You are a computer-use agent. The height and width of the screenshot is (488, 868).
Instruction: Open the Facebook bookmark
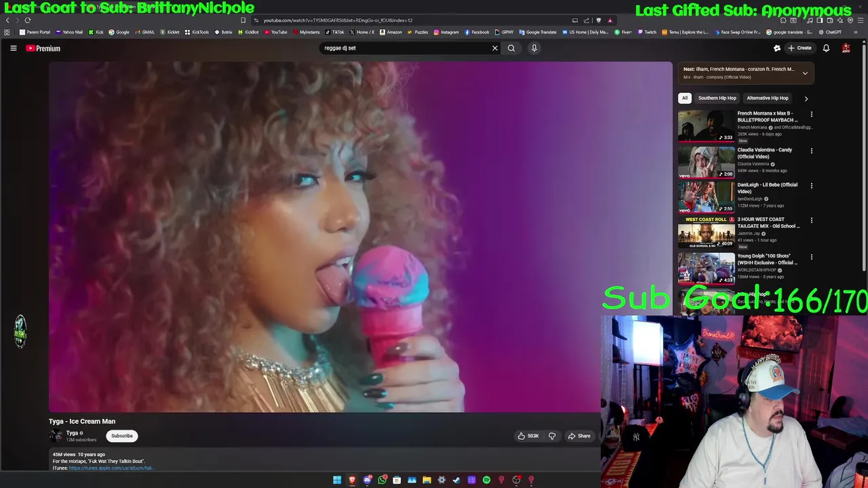pos(477,32)
